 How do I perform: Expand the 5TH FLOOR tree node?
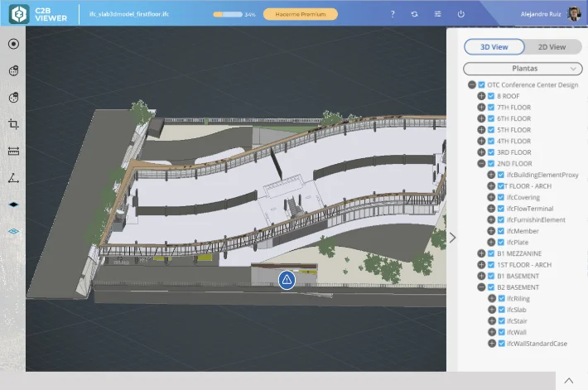[481, 130]
